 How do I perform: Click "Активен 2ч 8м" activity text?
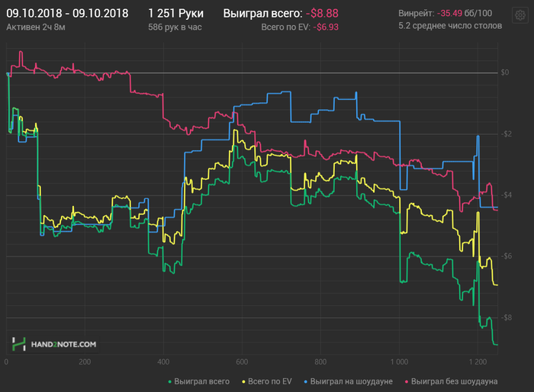[x=36, y=27]
